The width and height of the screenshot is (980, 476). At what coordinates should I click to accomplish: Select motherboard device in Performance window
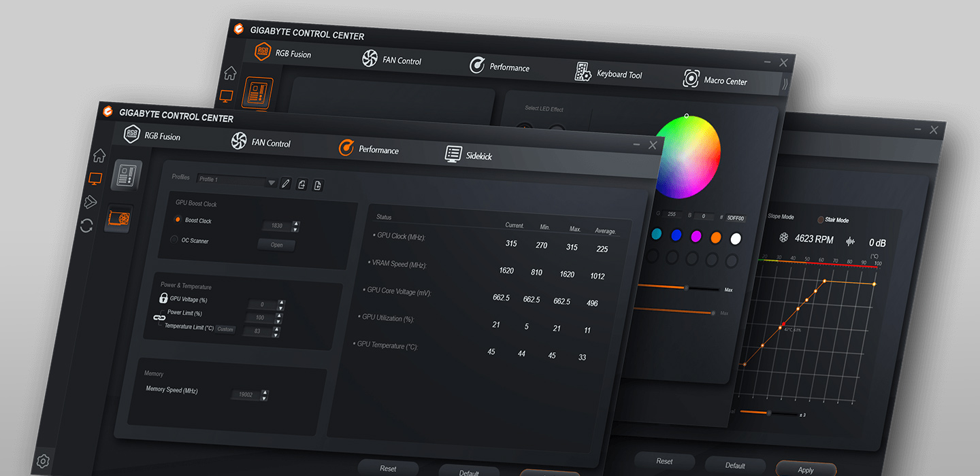(127, 175)
